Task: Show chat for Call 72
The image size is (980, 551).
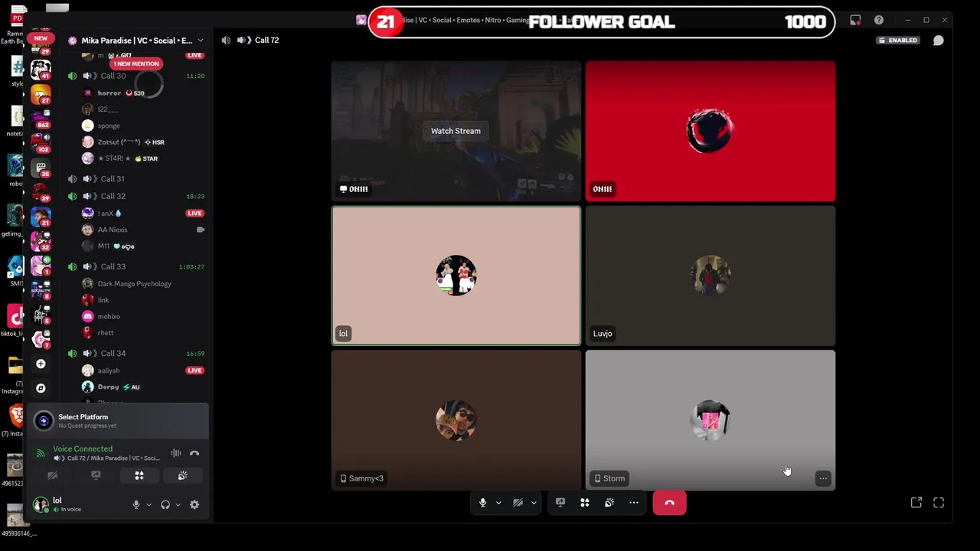Action: [x=938, y=40]
